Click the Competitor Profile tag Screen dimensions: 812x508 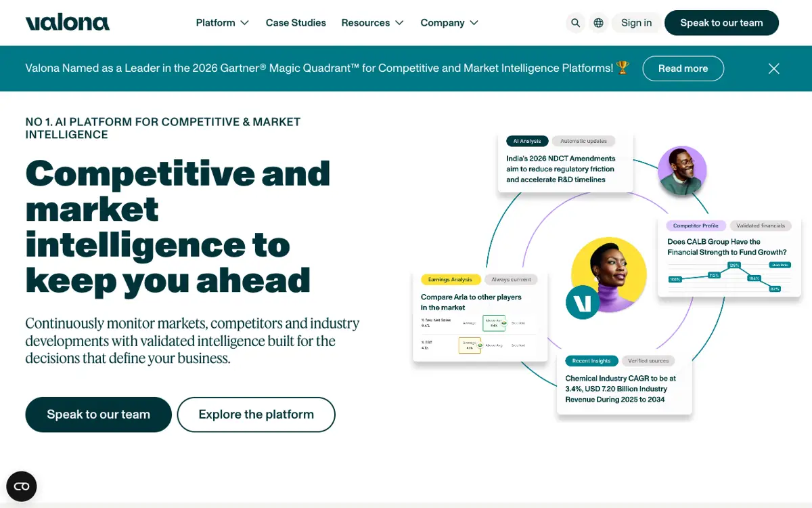pos(696,226)
